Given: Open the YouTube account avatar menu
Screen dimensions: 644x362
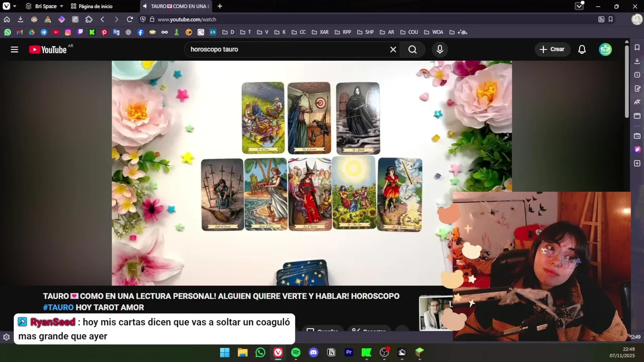Looking at the screenshot, I should coord(605,49).
